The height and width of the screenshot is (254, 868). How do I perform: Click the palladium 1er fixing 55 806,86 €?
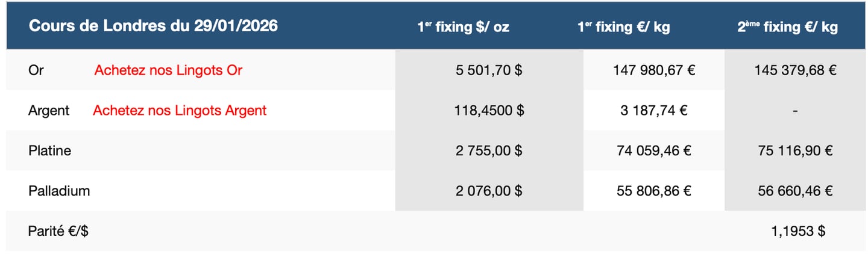click(654, 191)
